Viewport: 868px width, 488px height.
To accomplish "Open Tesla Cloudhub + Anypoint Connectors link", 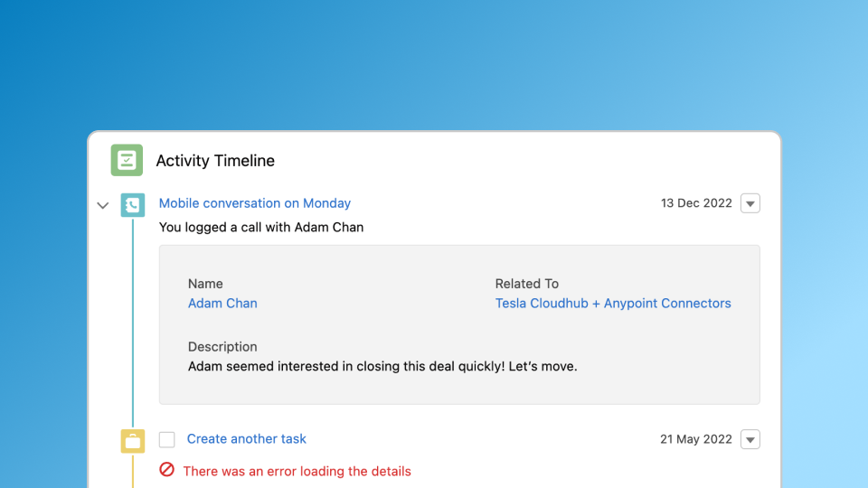I will [613, 304].
